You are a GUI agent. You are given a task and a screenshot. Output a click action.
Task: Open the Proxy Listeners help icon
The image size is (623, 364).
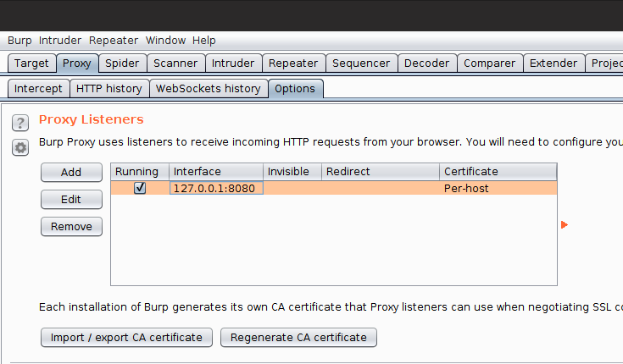click(x=20, y=123)
